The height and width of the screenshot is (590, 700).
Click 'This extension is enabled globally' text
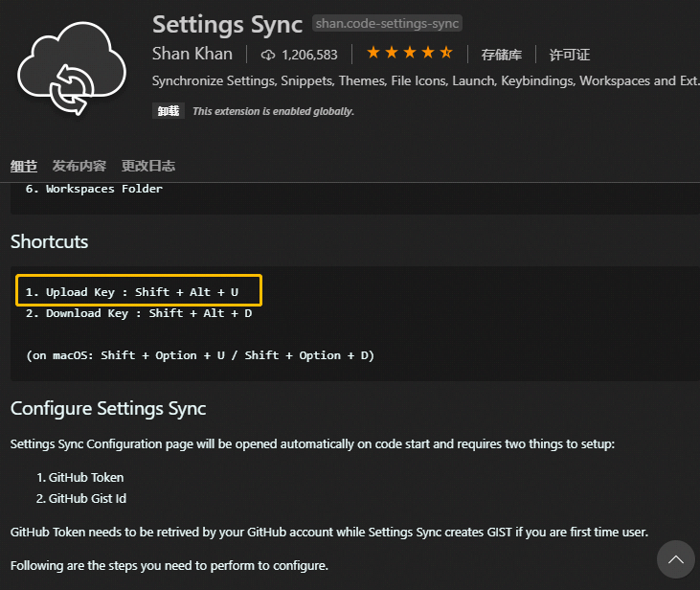pyautogui.click(x=273, y=111)
